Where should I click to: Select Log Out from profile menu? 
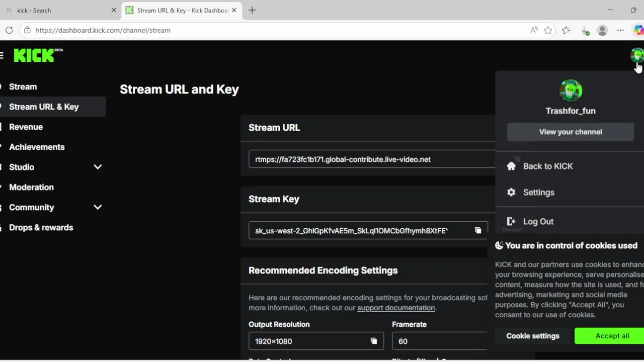click(x=538, y=221)
